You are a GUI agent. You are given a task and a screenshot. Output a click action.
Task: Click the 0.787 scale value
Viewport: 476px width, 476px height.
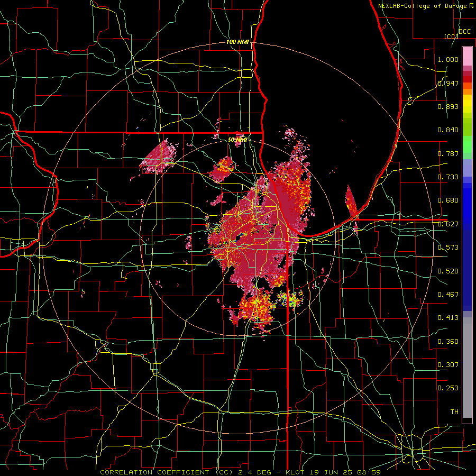click(x=448, y=153)
